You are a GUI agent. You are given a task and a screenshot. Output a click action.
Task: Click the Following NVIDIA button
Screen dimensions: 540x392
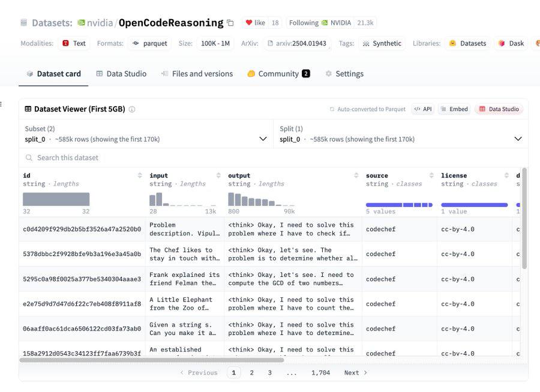pos(320,23)
